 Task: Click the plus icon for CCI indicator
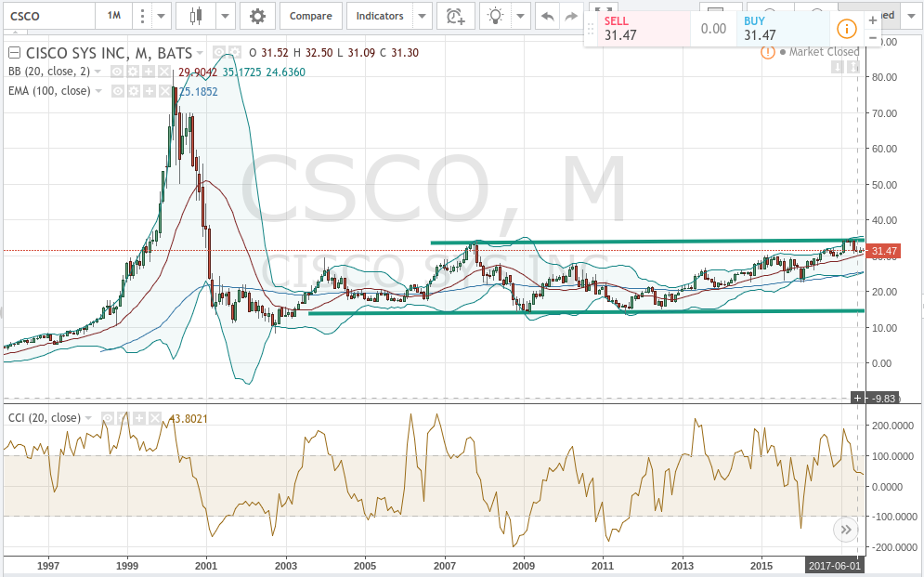139,418
